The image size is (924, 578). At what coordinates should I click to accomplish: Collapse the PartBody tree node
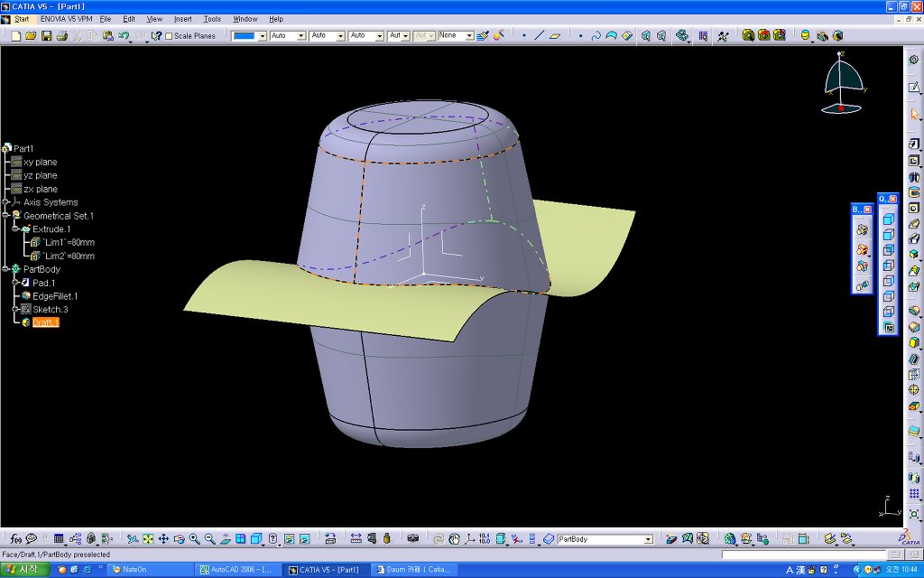click(5, 269)
